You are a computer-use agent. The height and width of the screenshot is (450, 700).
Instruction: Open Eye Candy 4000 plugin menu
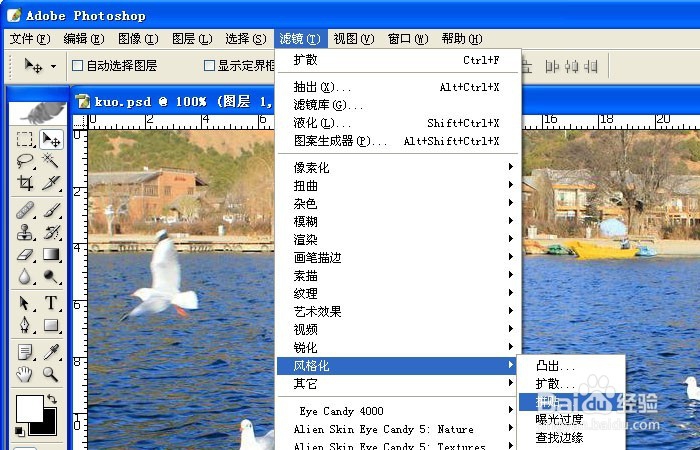[398, 411]
